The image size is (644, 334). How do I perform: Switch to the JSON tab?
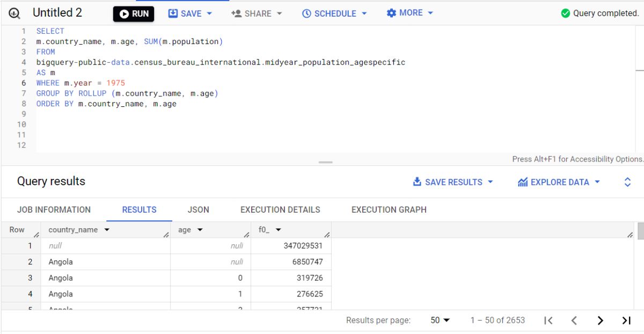[x=198, y=209]
